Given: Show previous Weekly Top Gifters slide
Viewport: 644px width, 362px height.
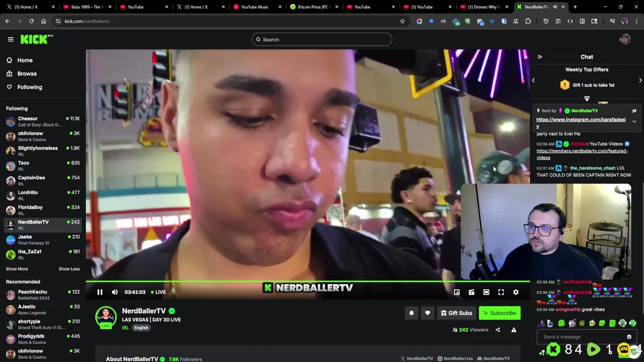Looking at the screenshot, I should (x=533, y=80).
